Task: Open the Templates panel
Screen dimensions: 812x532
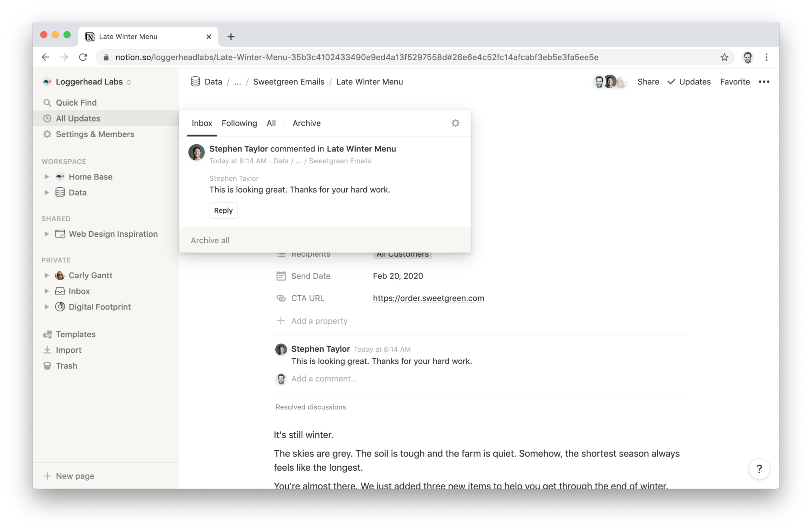Action: (76, 334)
